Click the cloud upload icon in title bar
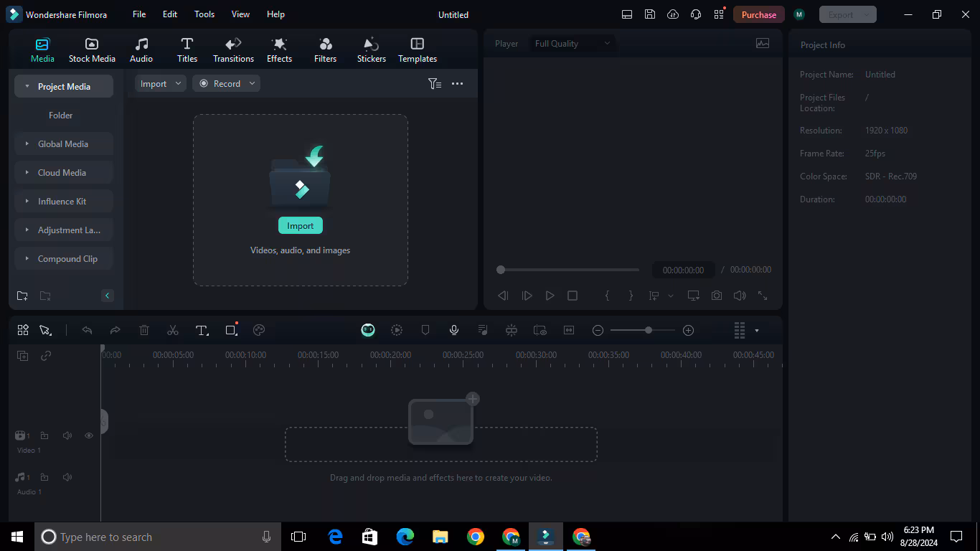 (673, 14)
